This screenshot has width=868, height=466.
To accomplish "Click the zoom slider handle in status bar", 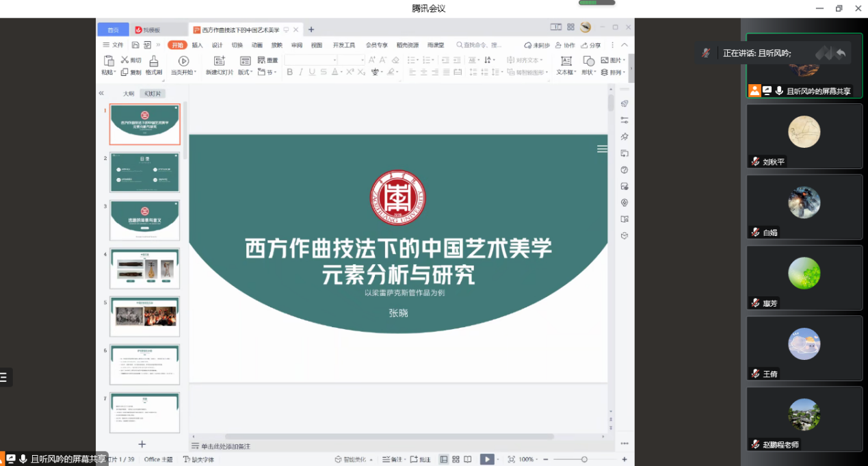I will point(584,459).
